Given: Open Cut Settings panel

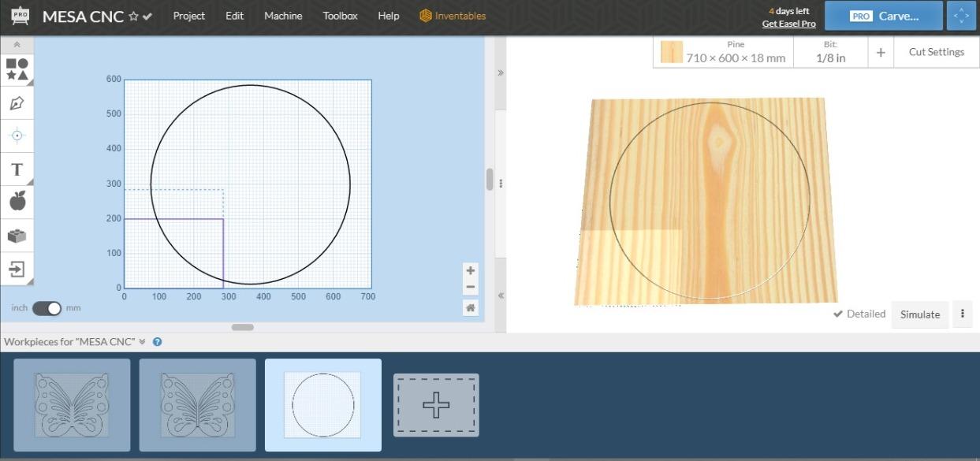Looking at the screenshot, I should (x=936, y=52).
